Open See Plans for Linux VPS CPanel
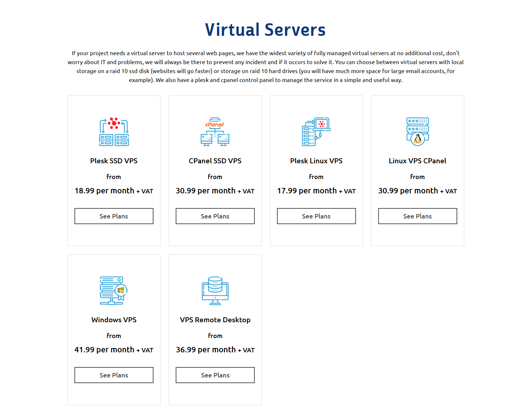Screen dimensions: 507x420 point(417,216)
